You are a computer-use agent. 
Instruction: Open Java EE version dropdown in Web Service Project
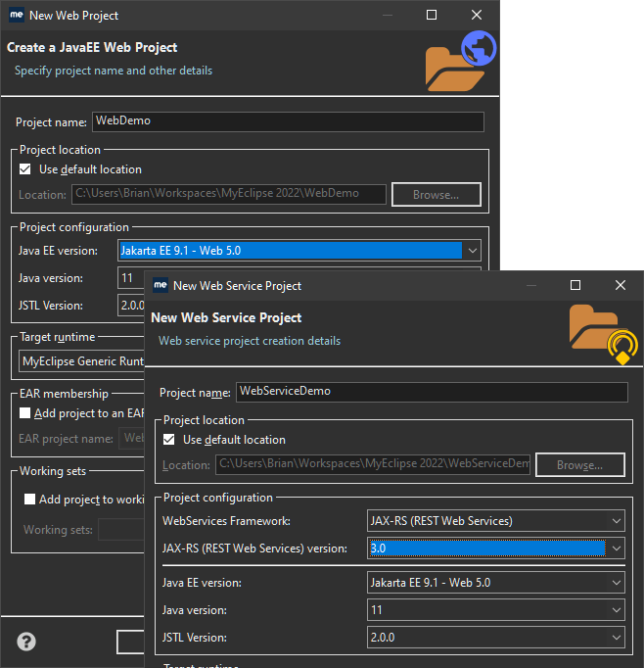point(496,583)
